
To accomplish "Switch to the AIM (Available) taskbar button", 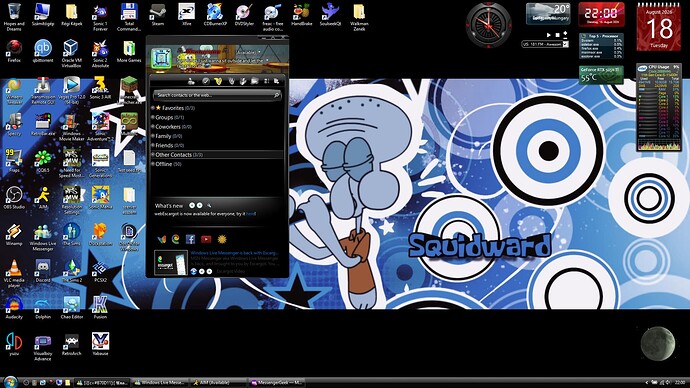I will point(218,383).
